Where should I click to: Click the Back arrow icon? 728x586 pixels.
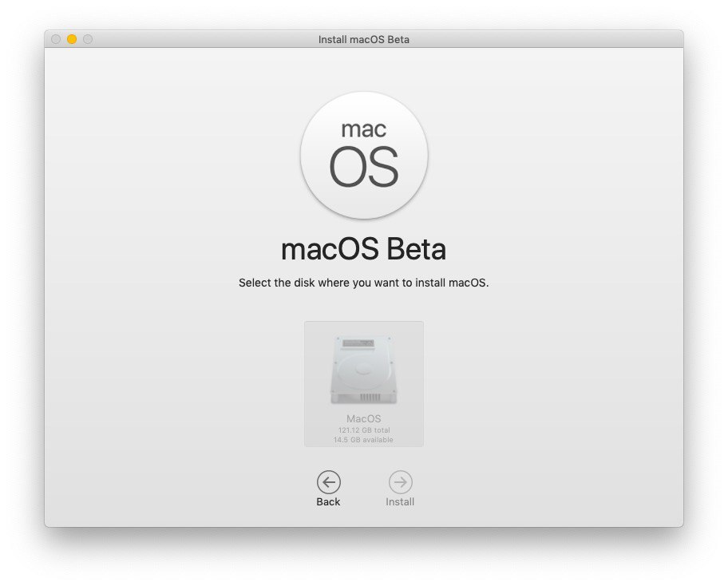[329, 482]
